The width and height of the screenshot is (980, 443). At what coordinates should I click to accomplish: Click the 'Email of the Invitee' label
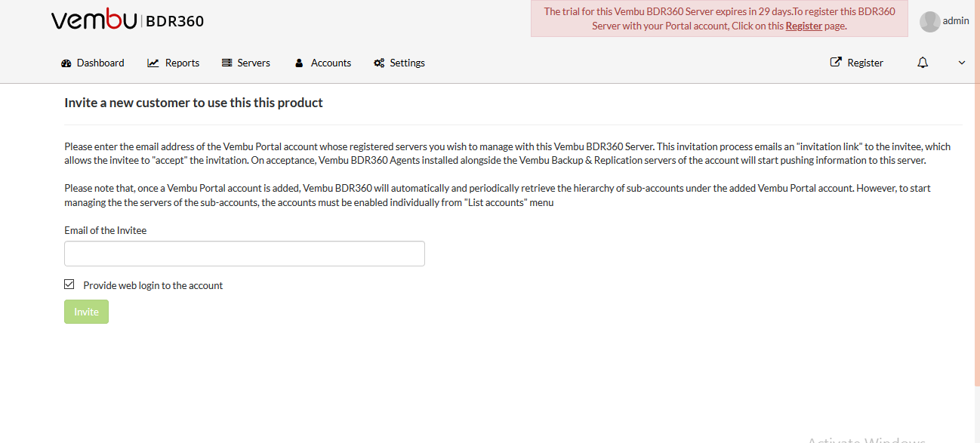click(106, 231)
